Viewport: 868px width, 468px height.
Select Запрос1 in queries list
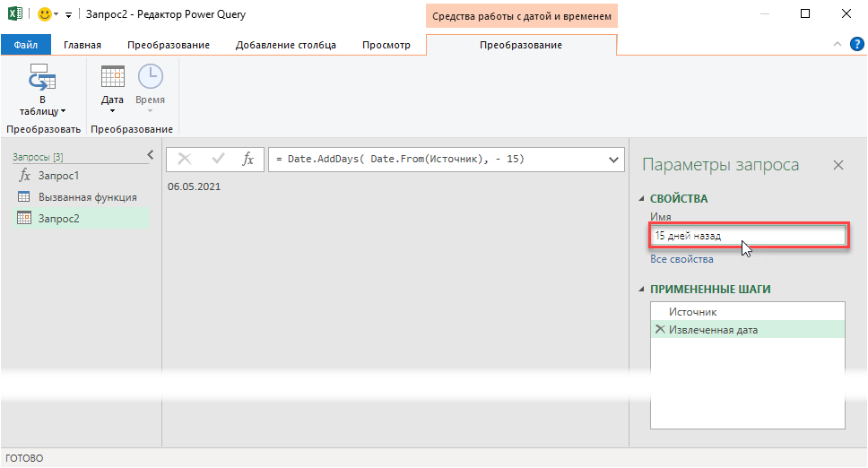tap(58, 176)
